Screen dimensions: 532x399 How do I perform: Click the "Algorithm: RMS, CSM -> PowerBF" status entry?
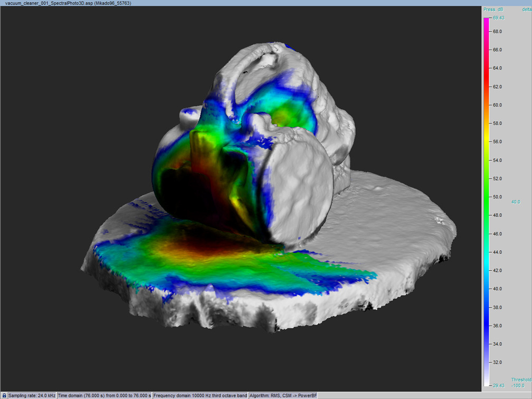click(x=283, y=396)
